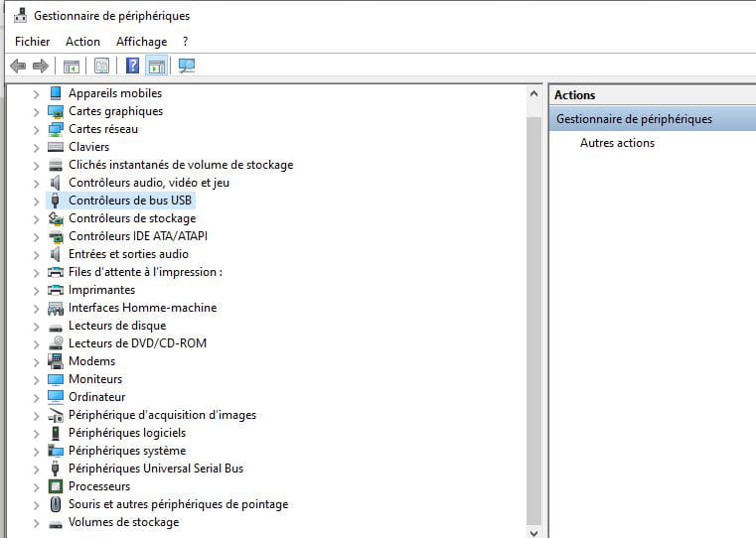Open the Fichier menu
The height and width of the screenshot is (538, 756).
point(32,42)
